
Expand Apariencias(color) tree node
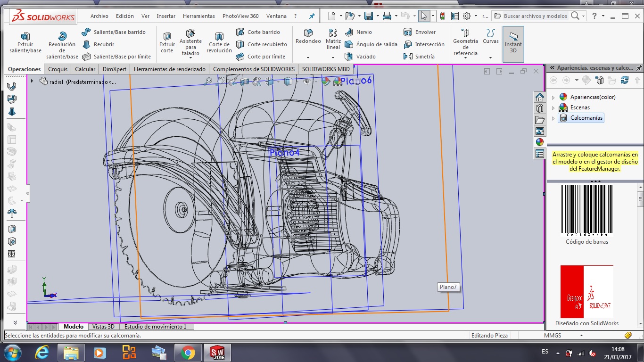[553, 97]
